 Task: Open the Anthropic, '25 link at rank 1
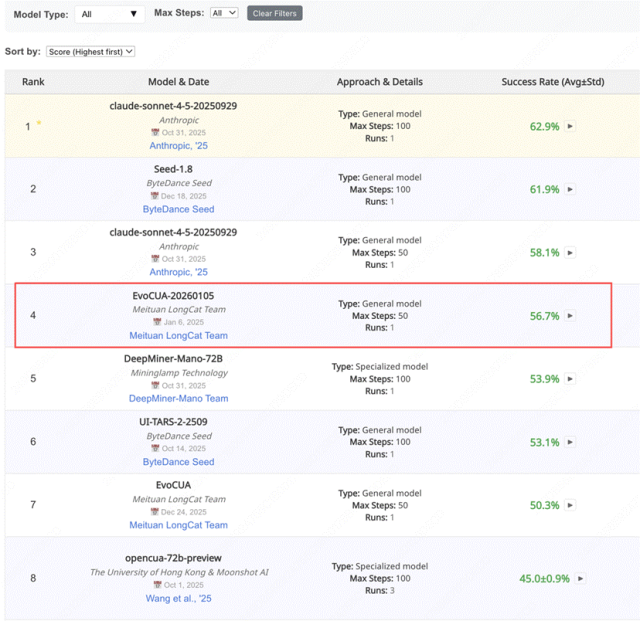click(x=179, y=146)
